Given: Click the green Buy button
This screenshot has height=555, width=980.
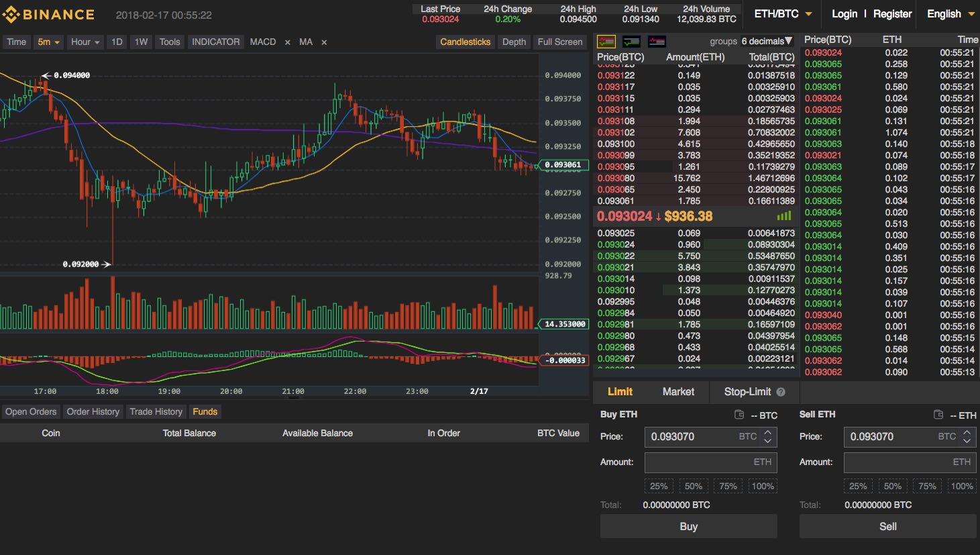Looking at the screenshot, I should 688,526.
